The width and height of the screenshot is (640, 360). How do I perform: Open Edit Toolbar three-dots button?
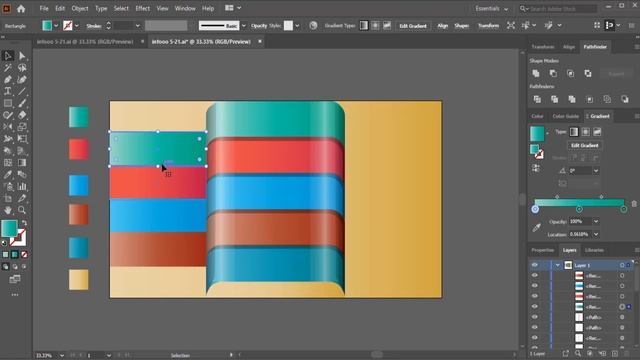[x=15, y=295]
